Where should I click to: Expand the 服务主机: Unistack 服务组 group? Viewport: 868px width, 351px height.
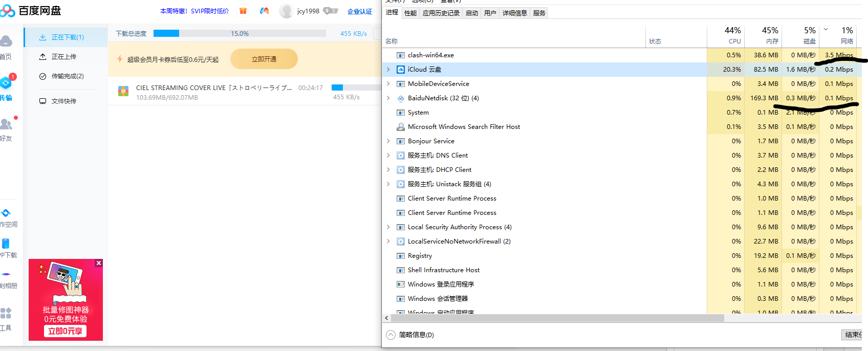(388, 184)
